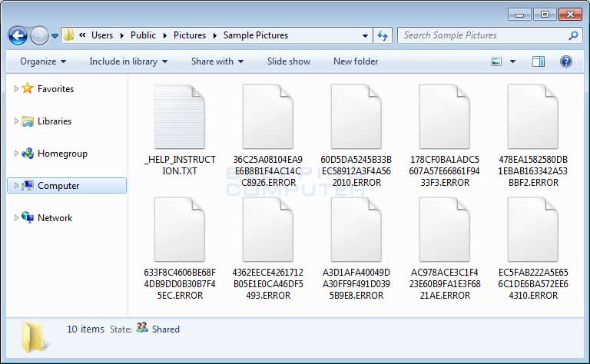Screen dimensions: 590x364
Task: Refresh the folder view
Action: click(383, 36)
